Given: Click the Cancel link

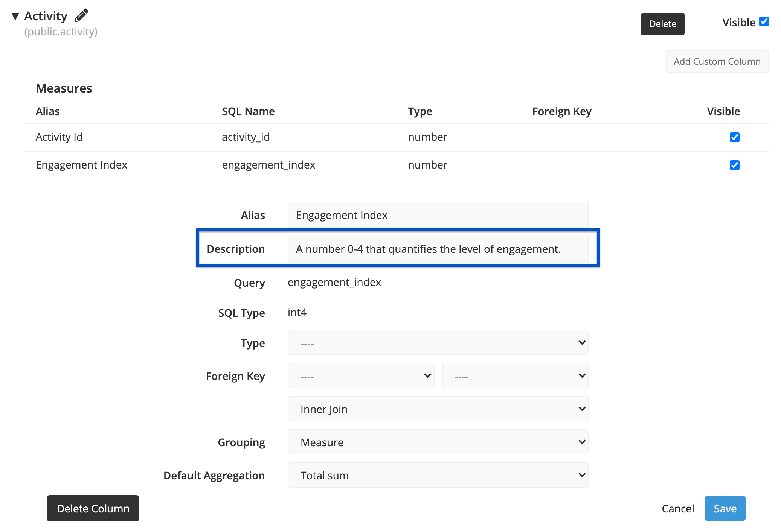Looking at the screenshot, I should point(678,508).
